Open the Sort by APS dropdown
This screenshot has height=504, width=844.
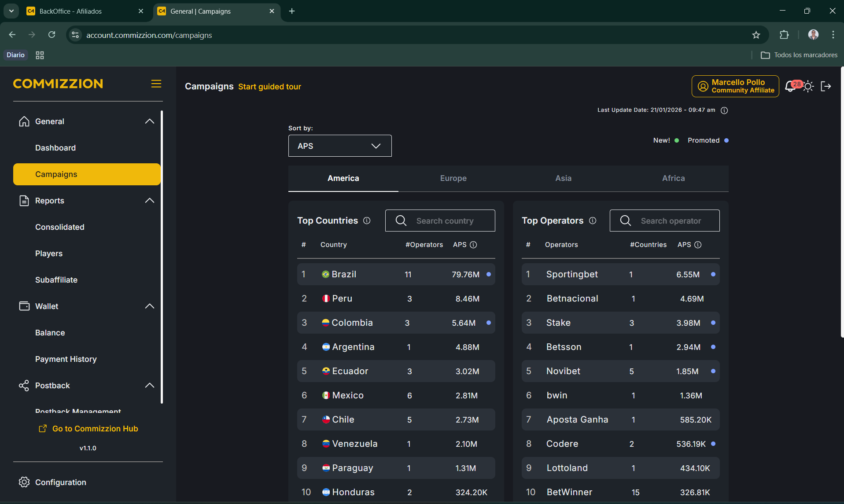pyautogui.click(x=340, y=146)
